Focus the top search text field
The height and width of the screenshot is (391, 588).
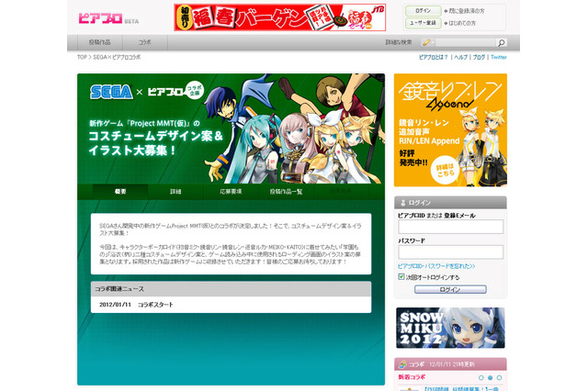(x=466, y=43)
